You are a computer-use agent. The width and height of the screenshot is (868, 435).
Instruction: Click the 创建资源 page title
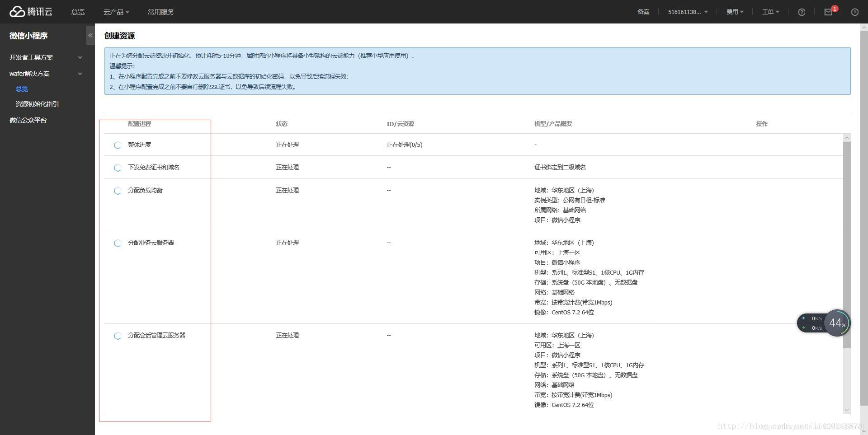(x=119, y=36)
